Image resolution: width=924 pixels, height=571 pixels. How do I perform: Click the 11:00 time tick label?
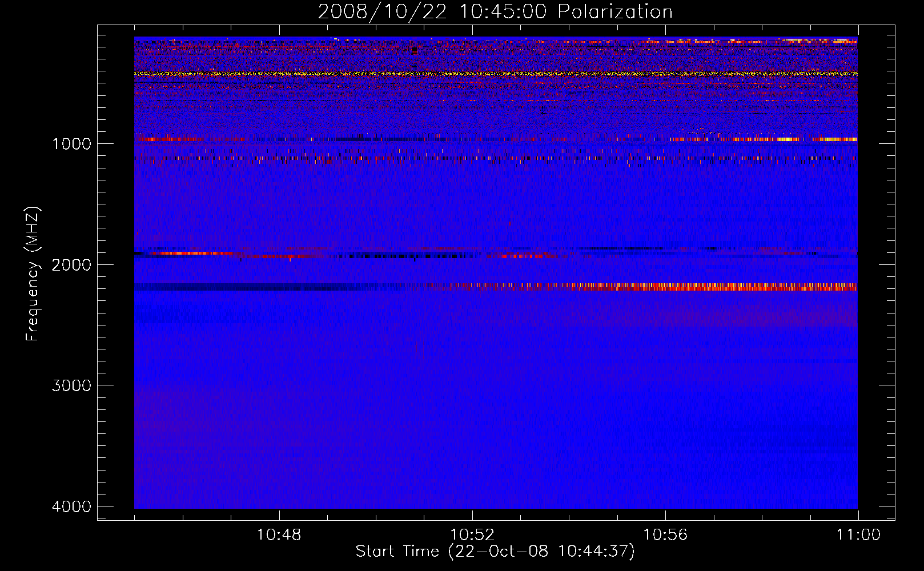point(858,535)
